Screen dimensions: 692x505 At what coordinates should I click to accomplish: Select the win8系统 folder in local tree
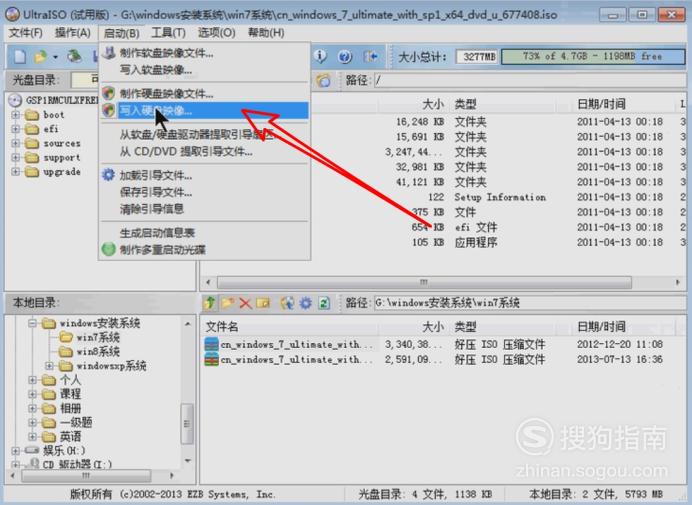[x=90, y=351]
